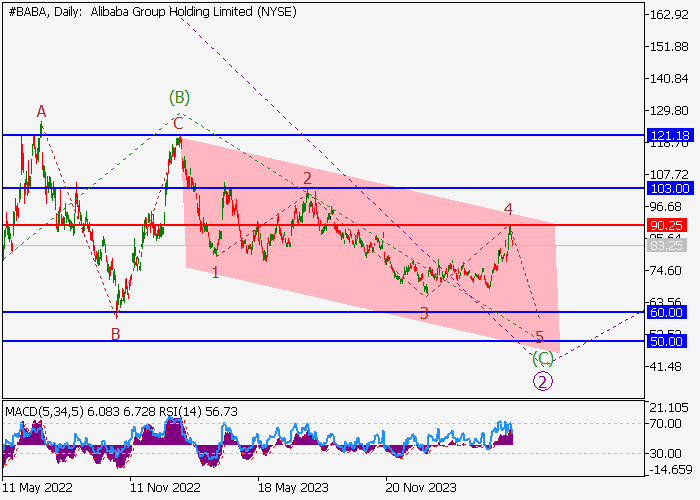This screenshot has width=700, height=500.
Task: Click the 30.00 RSI scale value
Action: tap(666, 454)
